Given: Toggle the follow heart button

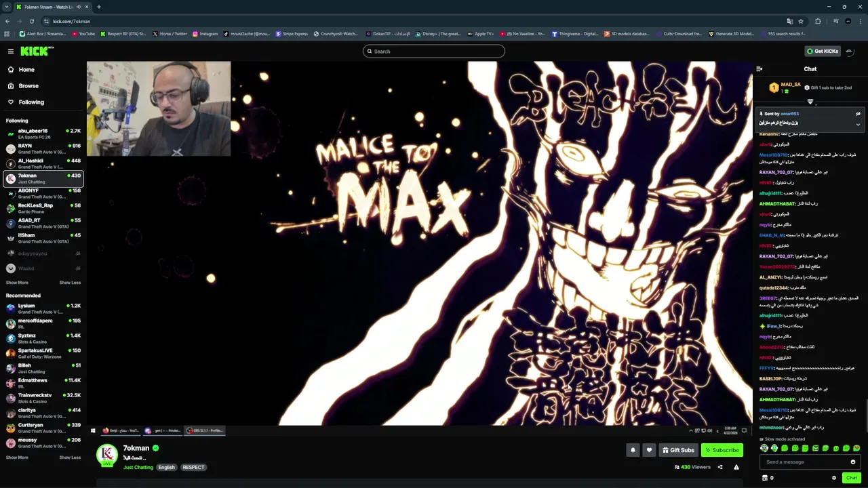Looking at the screenshot, I should coord(649,450).
